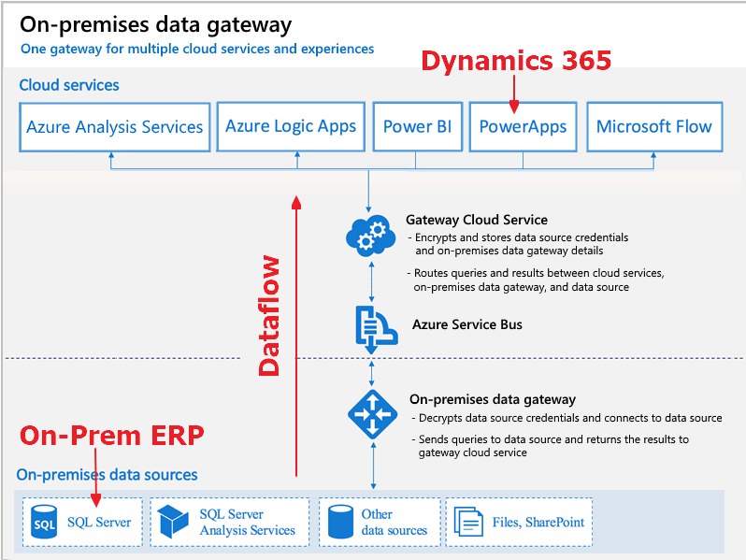
Task: Click the vertical Dataflow text
Action: [269, 315]
